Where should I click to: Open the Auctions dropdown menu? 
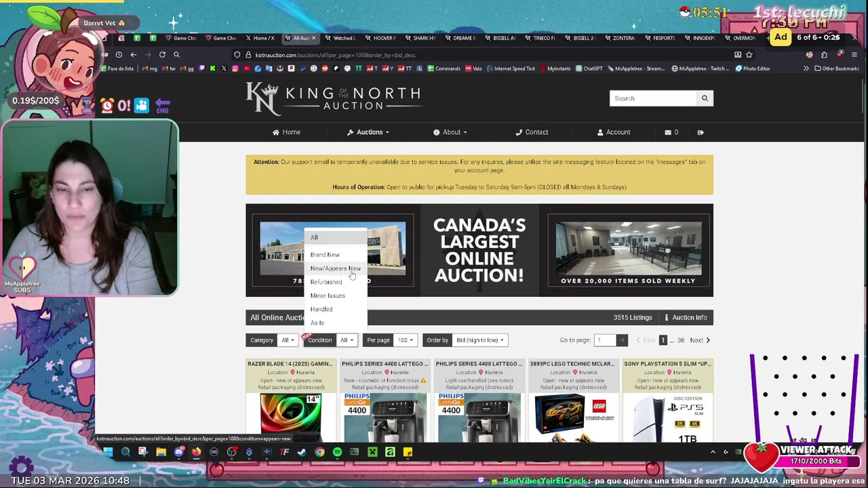tap(369, 132)
